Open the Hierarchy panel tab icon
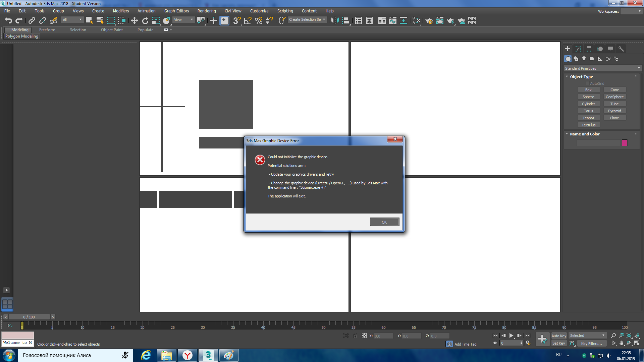 pos(589,49)
